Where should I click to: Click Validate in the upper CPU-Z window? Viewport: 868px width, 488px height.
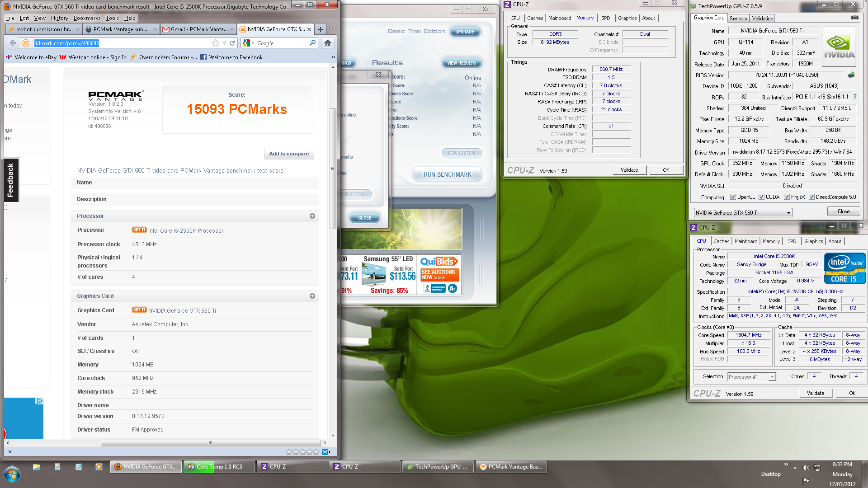629,170
